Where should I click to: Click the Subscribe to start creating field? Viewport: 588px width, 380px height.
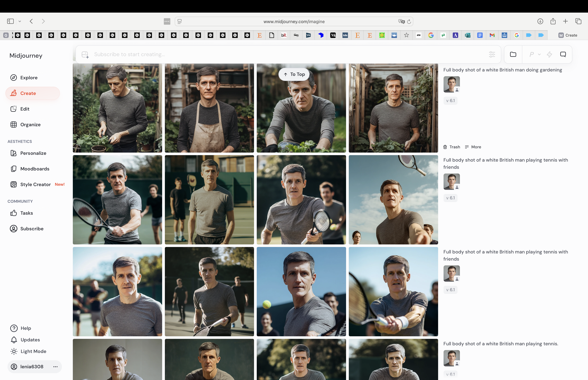(x=284, y=54)
